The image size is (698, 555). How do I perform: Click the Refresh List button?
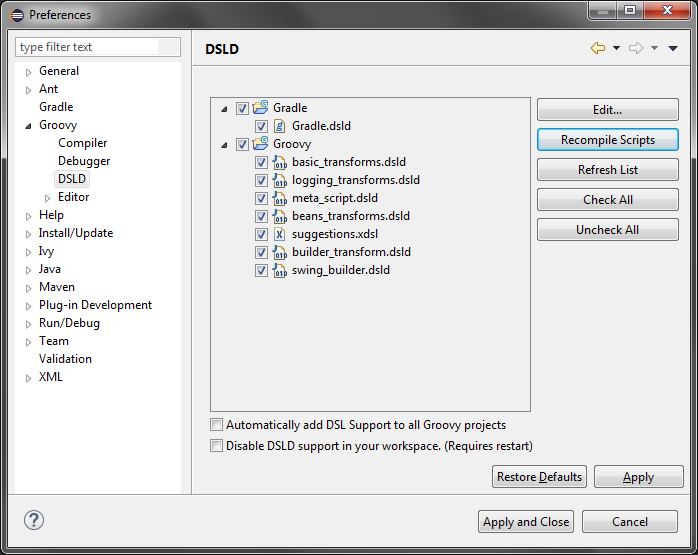click(608, 170)
